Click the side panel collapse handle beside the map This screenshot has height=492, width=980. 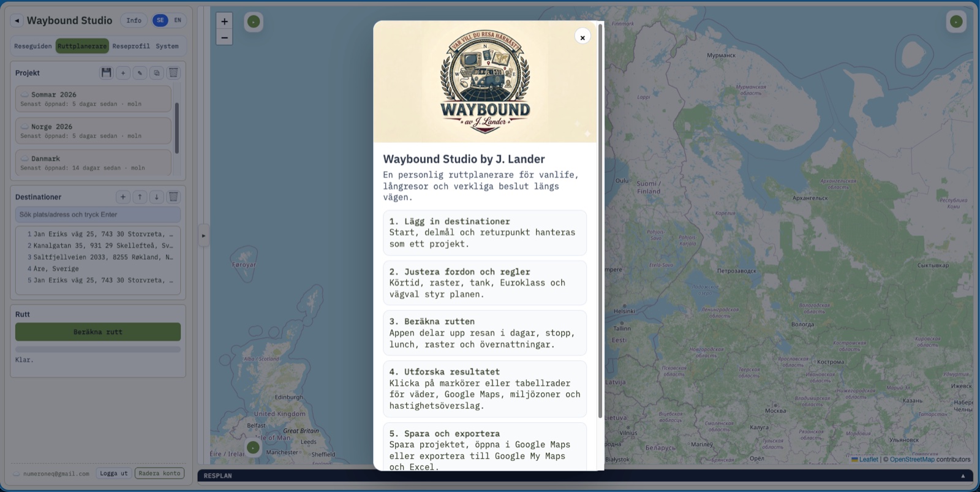(203, 235)
